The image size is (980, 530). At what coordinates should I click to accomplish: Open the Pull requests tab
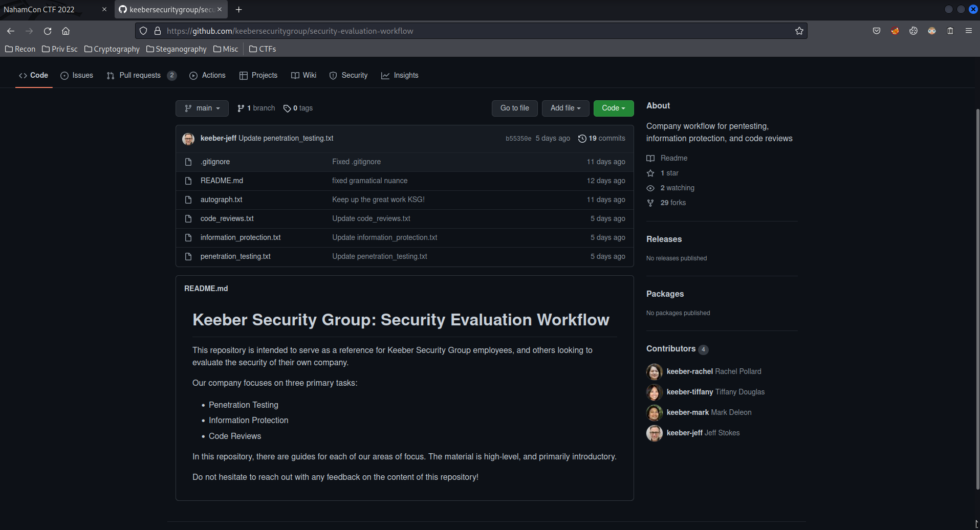coord(141,75)
